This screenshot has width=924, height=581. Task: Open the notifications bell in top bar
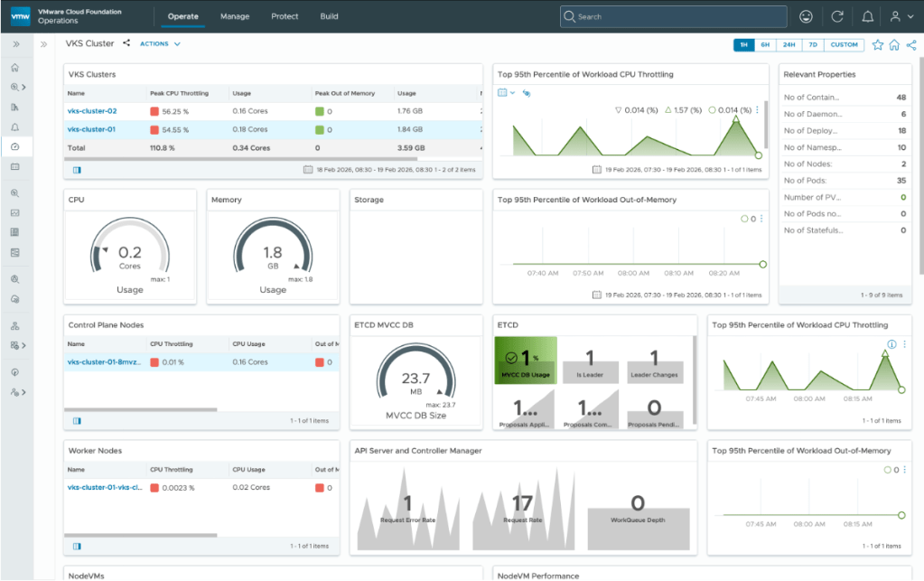867,16
